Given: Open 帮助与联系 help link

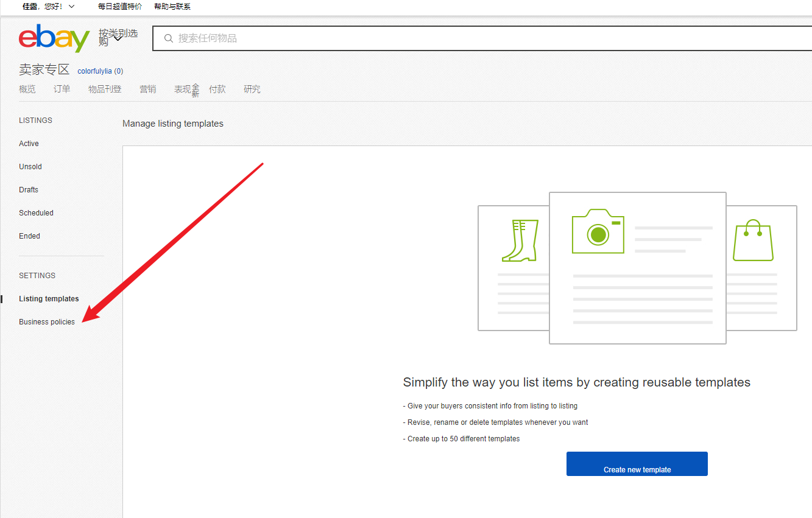Looking at the screenshot, I should (x=172, y=6).
